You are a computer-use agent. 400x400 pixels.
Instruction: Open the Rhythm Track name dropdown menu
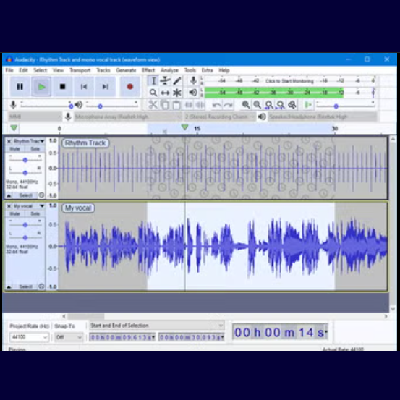29,141
